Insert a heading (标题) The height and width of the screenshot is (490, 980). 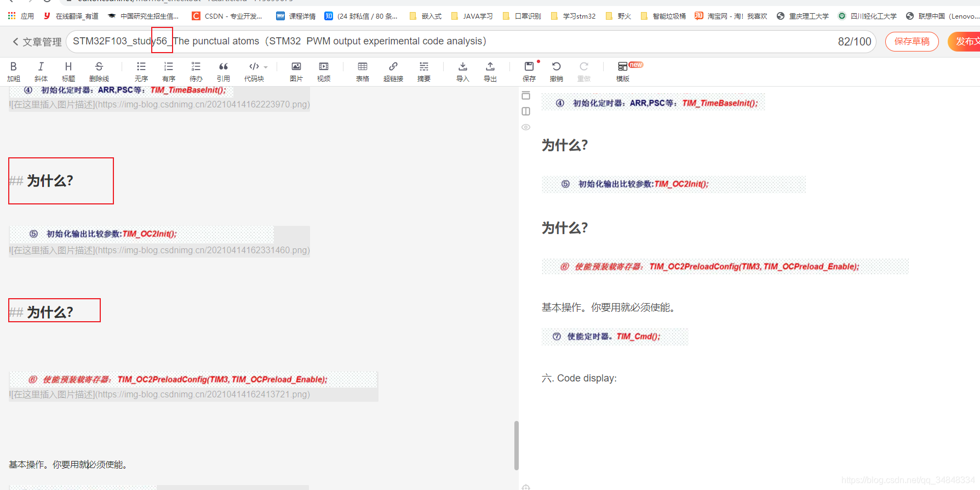pos(68,72)
